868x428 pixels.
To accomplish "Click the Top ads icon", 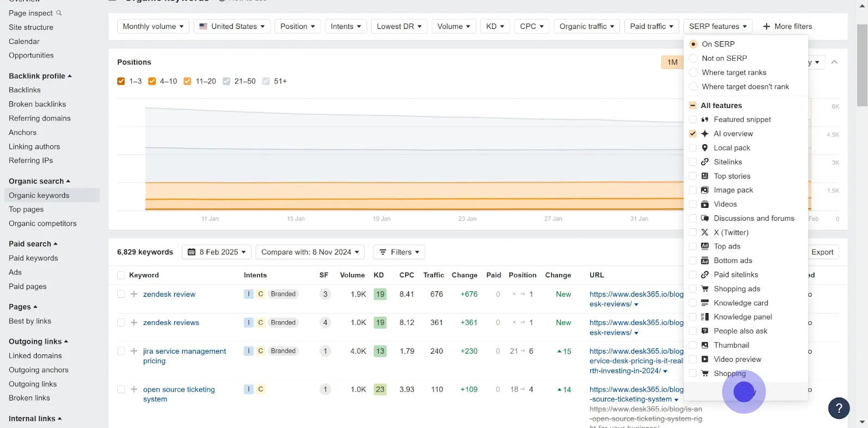I will [x=705, y=246].
